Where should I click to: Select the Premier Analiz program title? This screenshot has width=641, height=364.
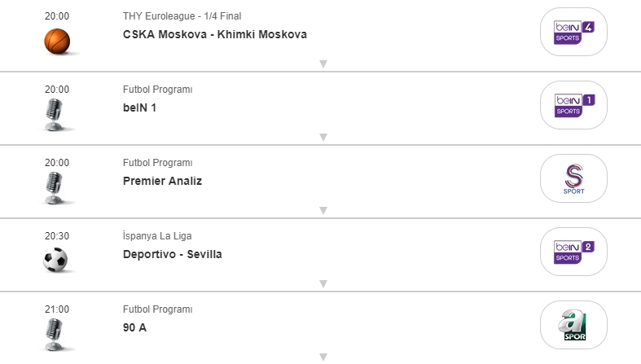[162, 181]
